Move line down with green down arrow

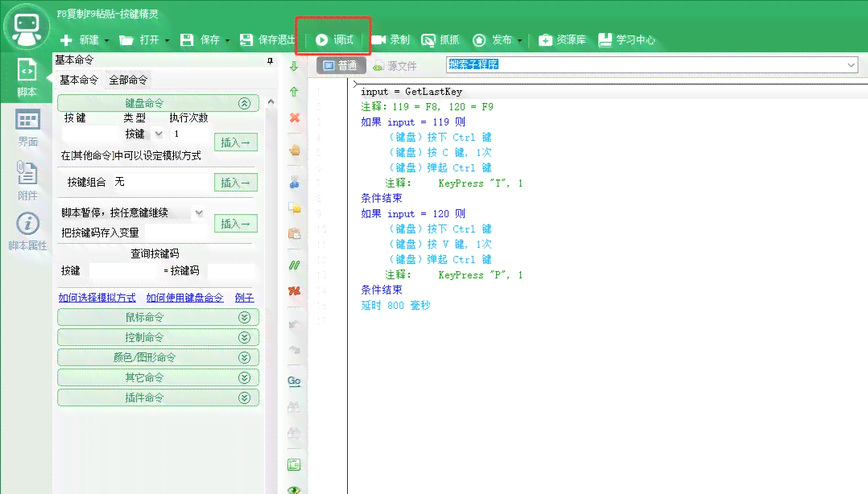tap(294, 67)
